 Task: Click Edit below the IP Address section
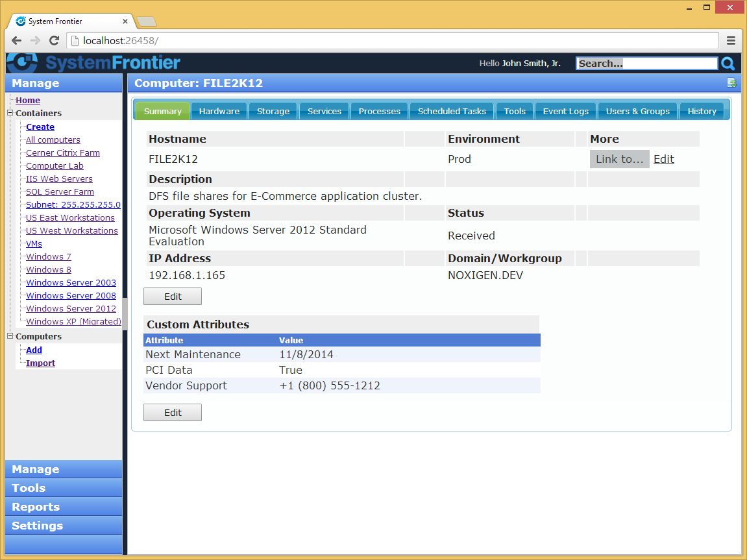click(x=172, y=296)
